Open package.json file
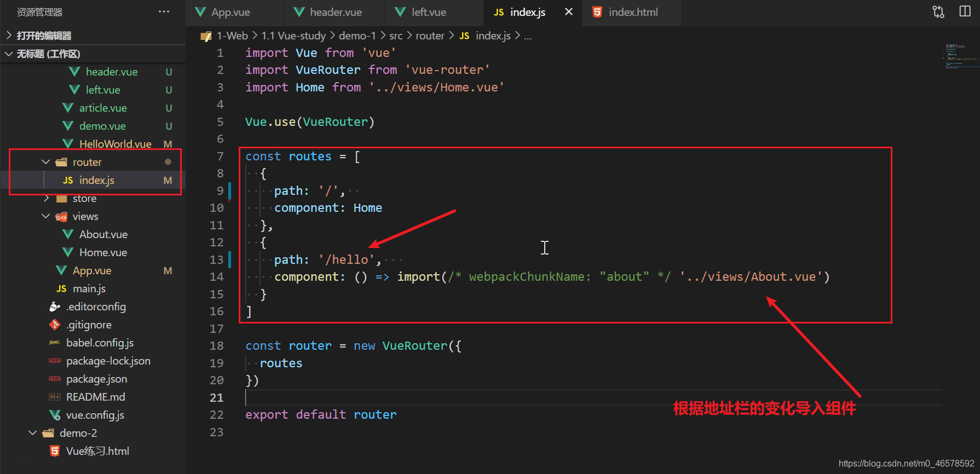The height and width of the screenshot is (474, 980). [97, 379]
